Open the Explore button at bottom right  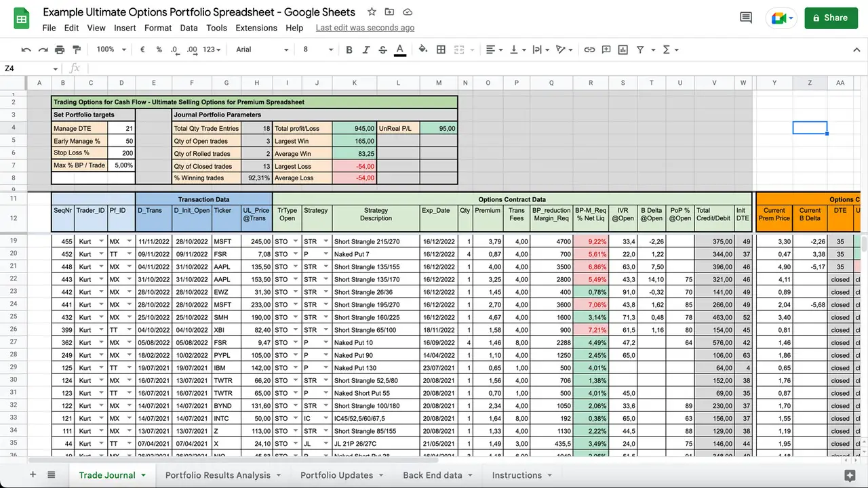(849, 475)
